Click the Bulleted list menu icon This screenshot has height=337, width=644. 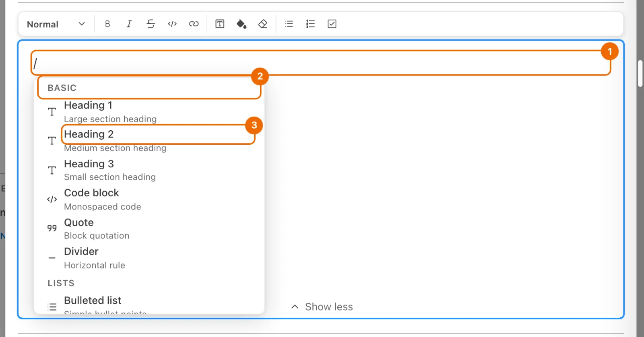click(52, 307)
